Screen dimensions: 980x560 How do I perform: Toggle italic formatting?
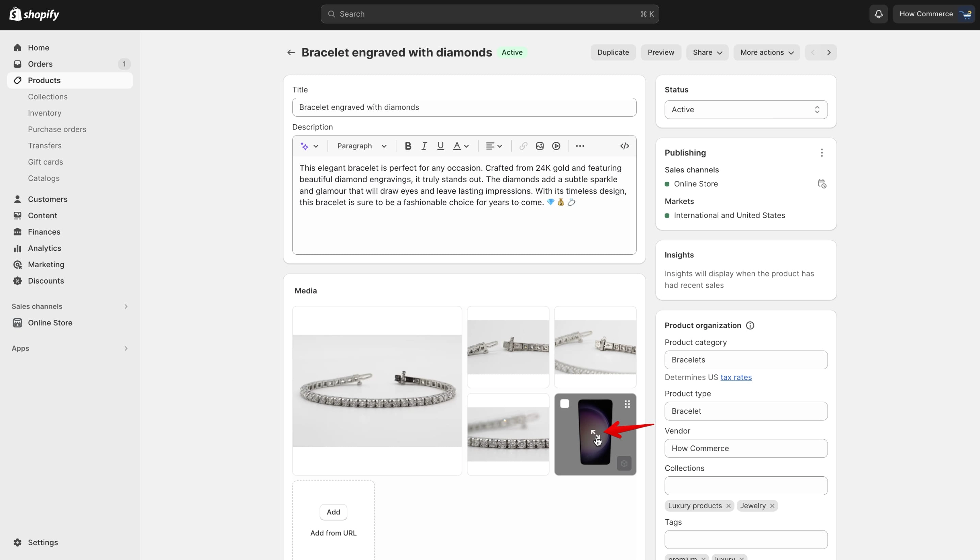(x=424, y=146)
